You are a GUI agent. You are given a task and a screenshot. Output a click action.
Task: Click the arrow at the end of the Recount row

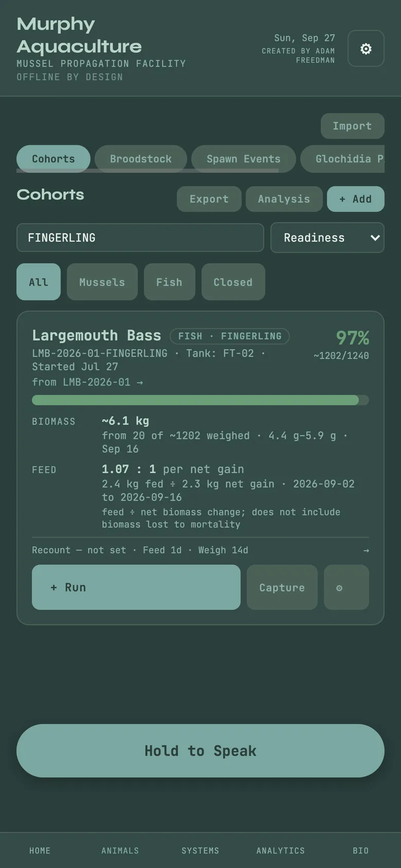tap(366, 550)
